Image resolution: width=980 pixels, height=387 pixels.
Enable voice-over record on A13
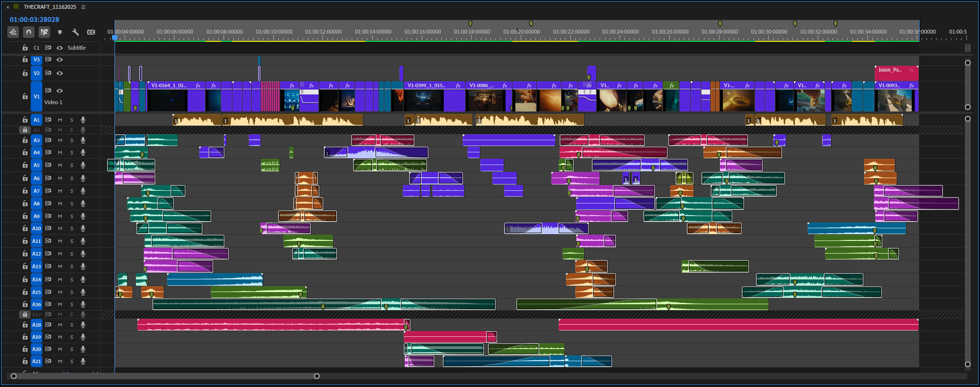point(83,266)
